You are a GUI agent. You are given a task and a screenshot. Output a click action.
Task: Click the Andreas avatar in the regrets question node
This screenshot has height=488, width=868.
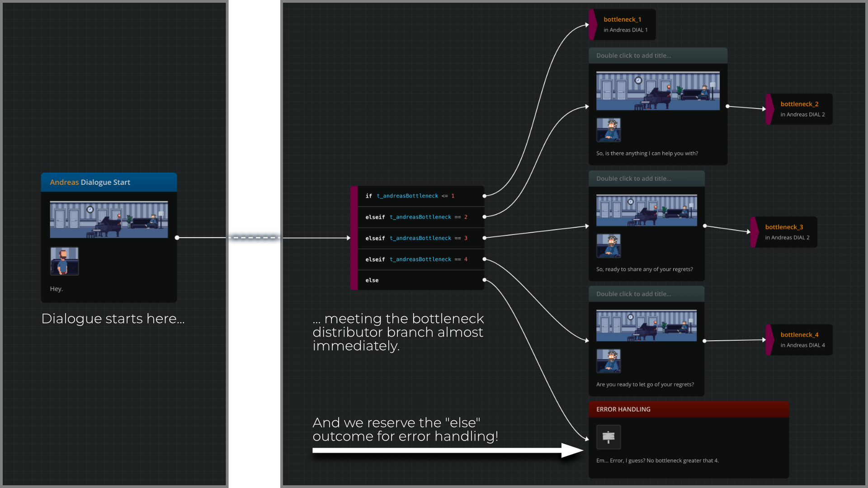[x=609, y=246]
